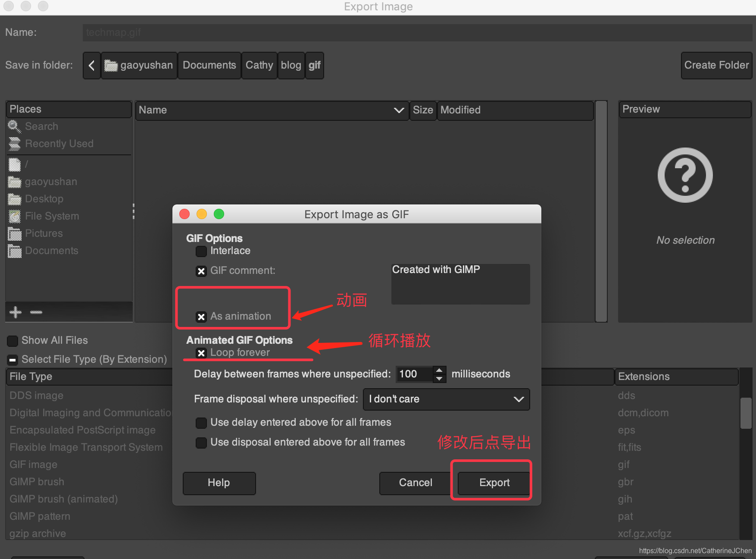Image resolution: width=756 pixels, height=559 pixels.
Task: Click the minus icon to remove a bookmark
Action: coord(36,312)
